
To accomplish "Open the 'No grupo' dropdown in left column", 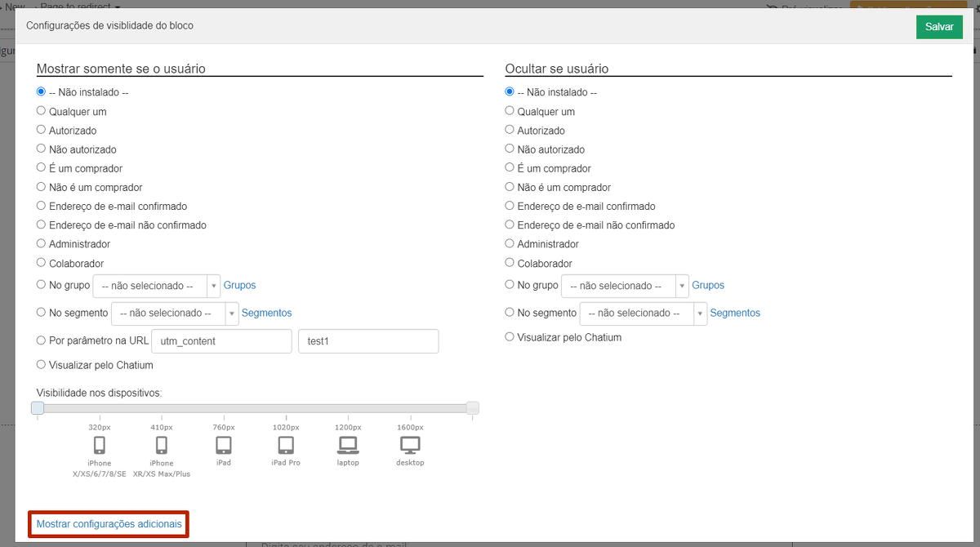I will click(x=156, y=286).
